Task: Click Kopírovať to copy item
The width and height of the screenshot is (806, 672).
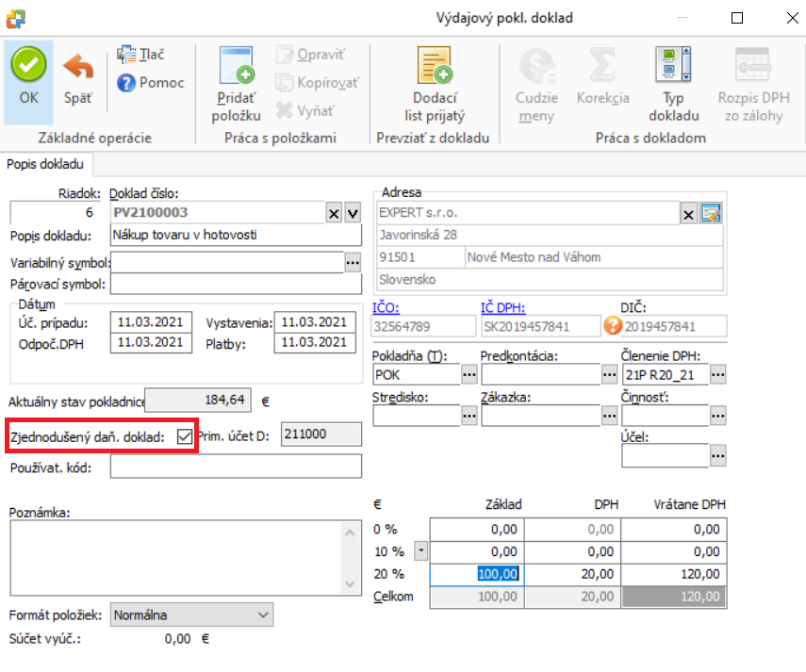Action: (x=317, y=83)
